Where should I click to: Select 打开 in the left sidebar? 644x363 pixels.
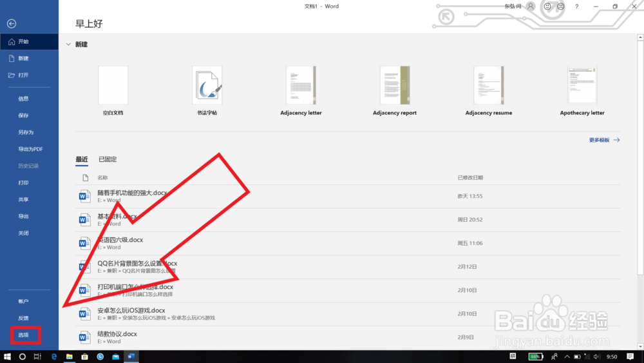(x=29, y=75)
